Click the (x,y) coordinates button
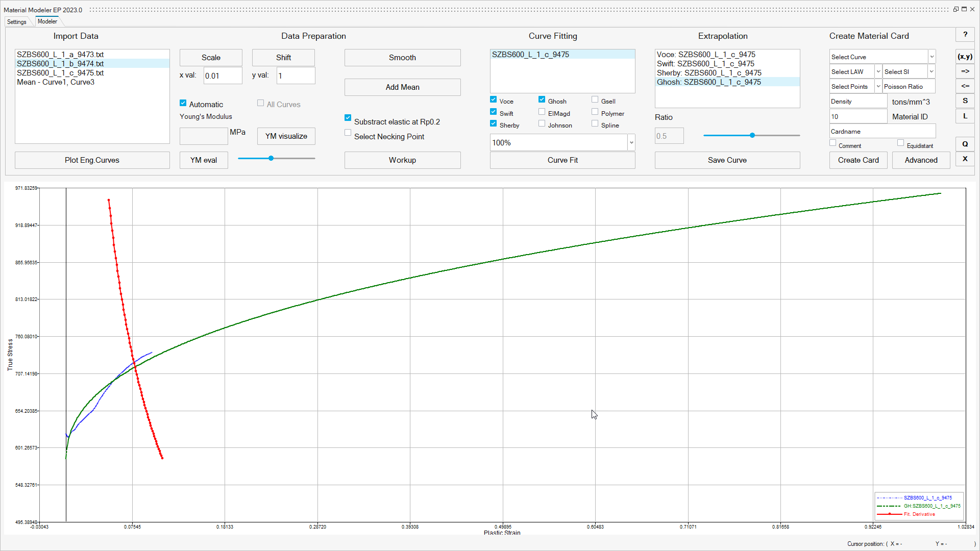This screenshot has width=980, height=551. click(x=965, y=57)
